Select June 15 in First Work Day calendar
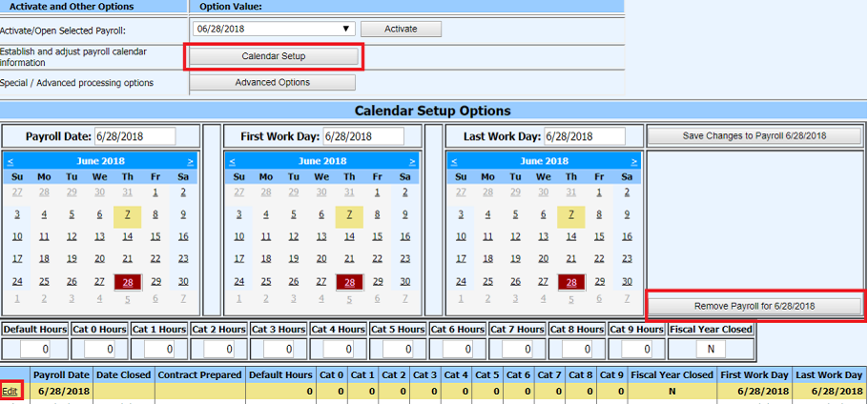This screenshot has width=868, height=404. tap(378, 237)
